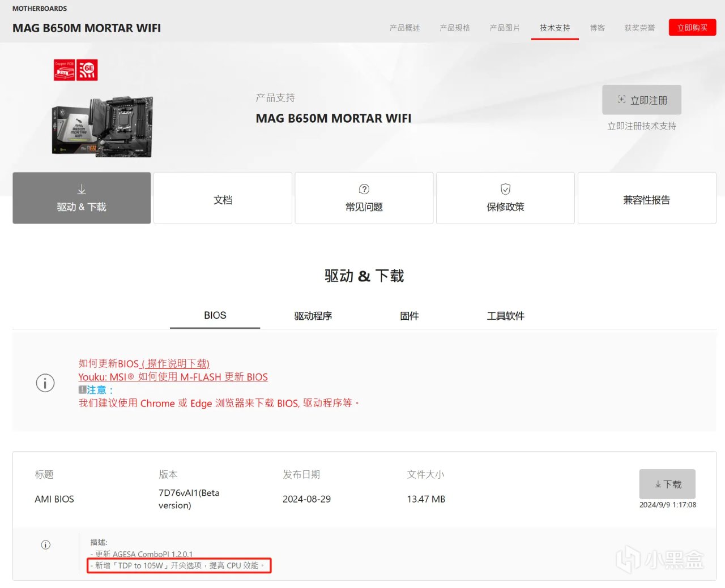725x588 pixels.
Task: Switch to 产品图片 navigation tab
Action: (x=505, y=28)
